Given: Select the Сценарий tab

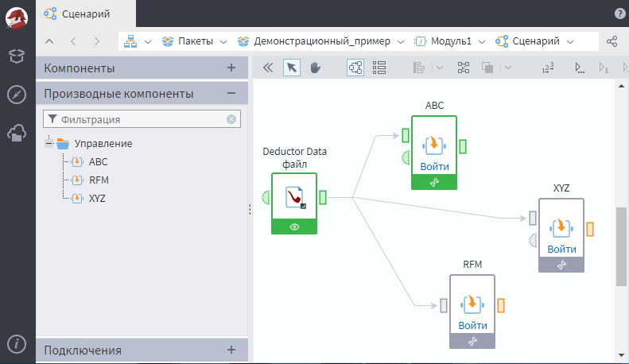Looking at the screenshot, I should (x=86, y=14).
